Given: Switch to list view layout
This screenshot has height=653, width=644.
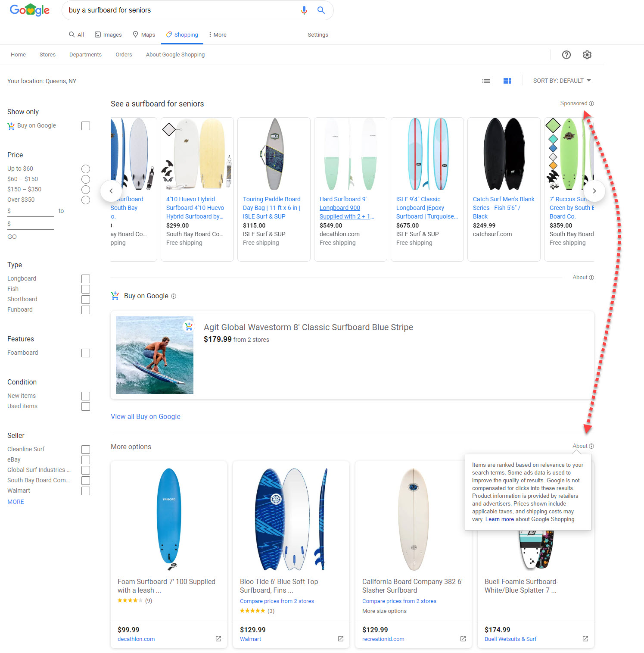Looking at the screenshot, I should [486, 81].
